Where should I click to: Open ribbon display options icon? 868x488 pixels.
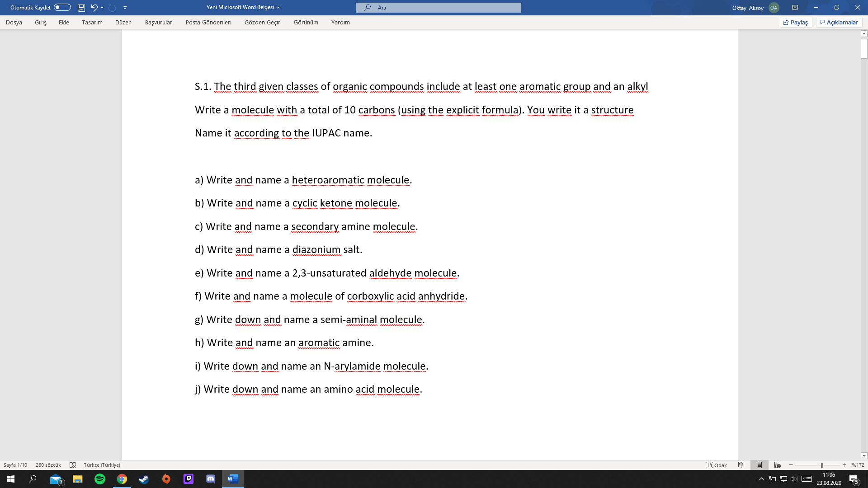coord(795,7)
